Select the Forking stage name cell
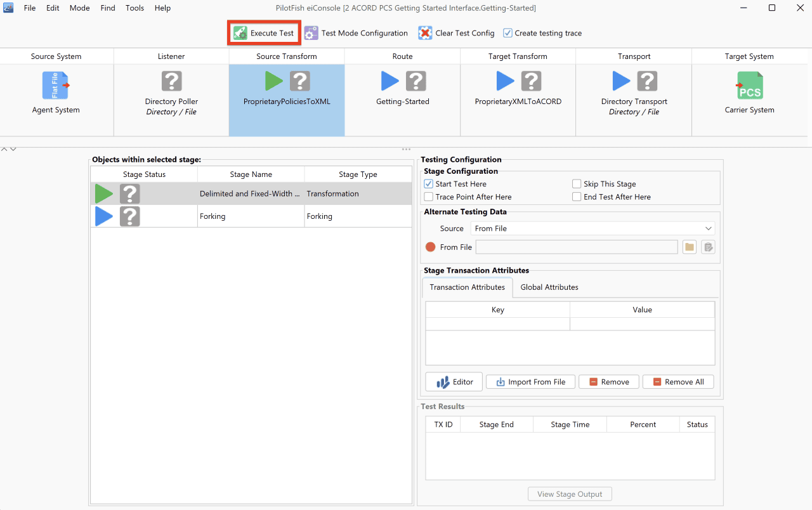The width and height of the screenshot is (812, 510). click(251, 216)
